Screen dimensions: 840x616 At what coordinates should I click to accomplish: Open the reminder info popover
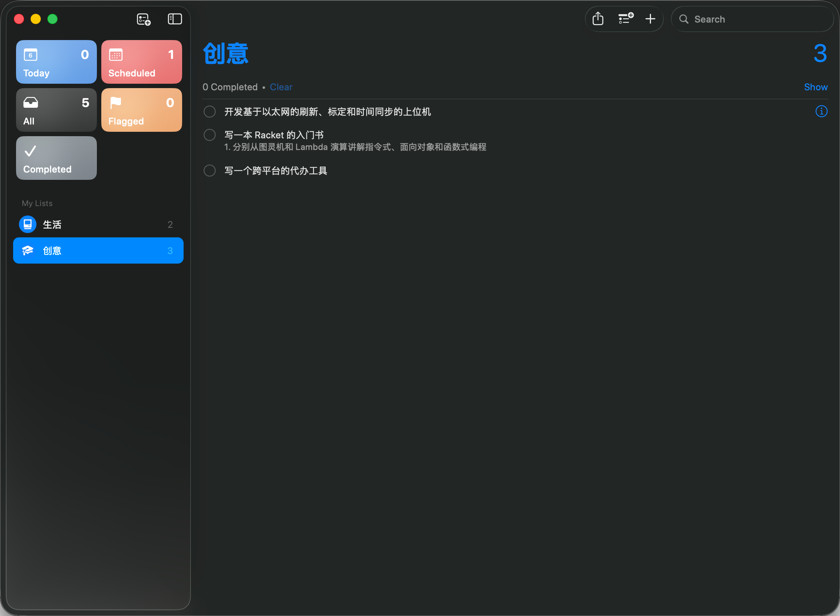(x=821, y=111)
